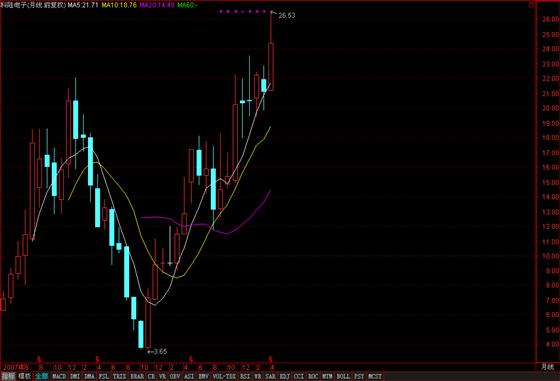
Task: Select the 全部 highlighted tab
Action: coord(41,376)
